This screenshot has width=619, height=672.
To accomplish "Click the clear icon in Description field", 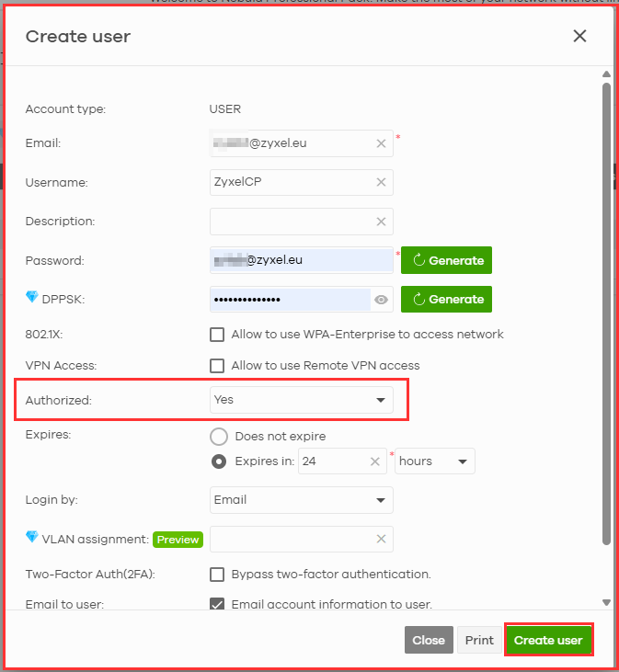I will click(381, 222).
